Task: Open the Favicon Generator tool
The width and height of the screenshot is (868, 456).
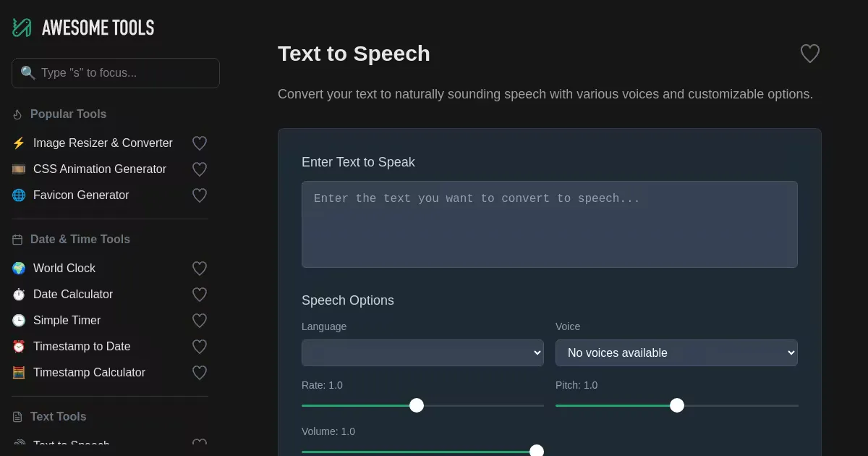Action: point(81,195)
